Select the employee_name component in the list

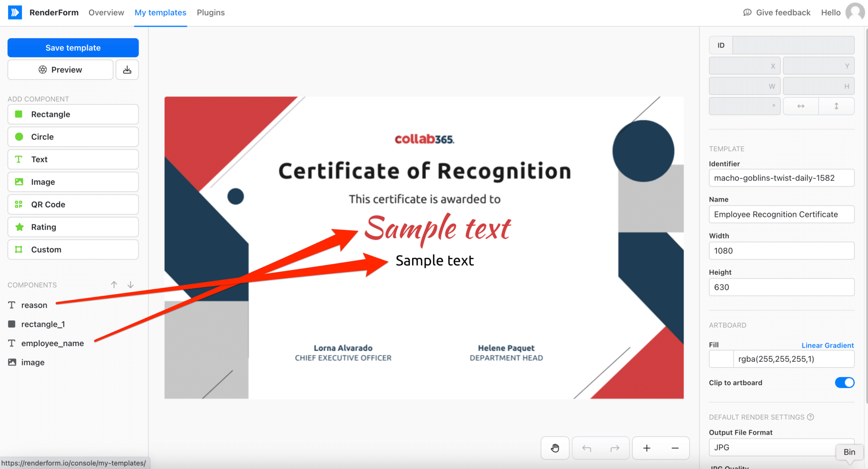tap(52, 343)
